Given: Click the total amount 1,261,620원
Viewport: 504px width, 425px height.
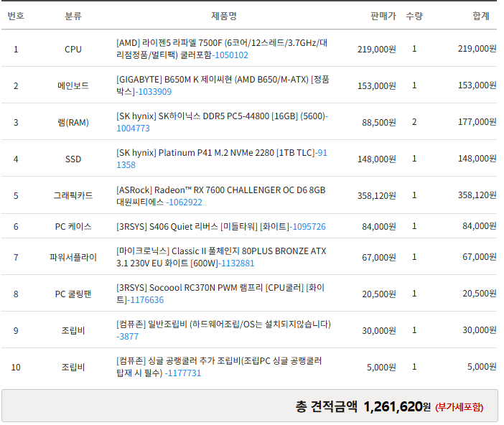Looking at the screenshot, I should pos(397,406).
